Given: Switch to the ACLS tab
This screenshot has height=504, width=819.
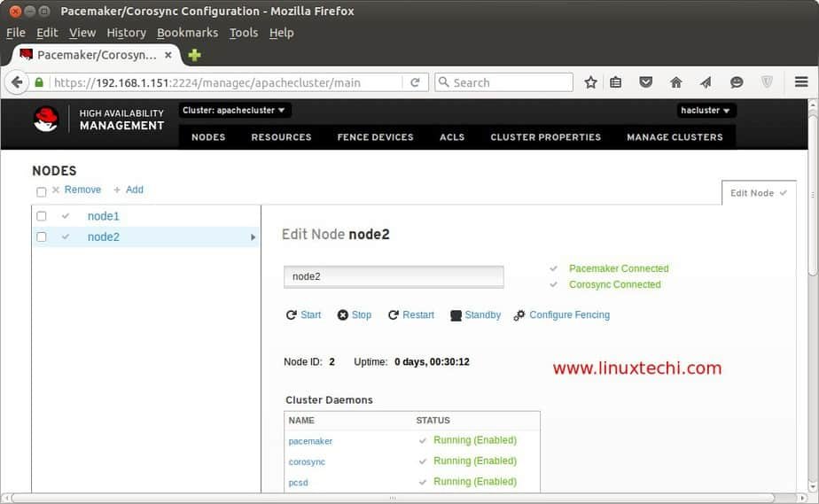Looking at the screenshot, I should click(x=452, y=137).
